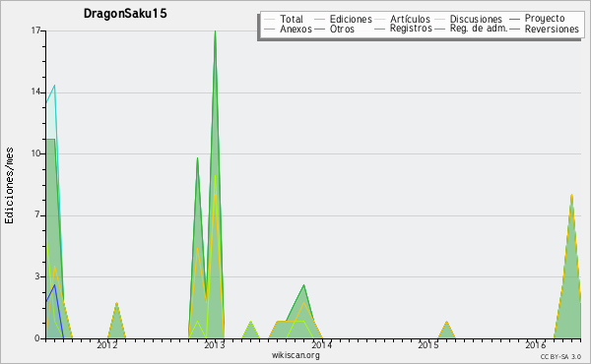This screenshot has height=364, width=591.
Task: Click the purple Otros legend color line
Action: (x=319, y=29)
